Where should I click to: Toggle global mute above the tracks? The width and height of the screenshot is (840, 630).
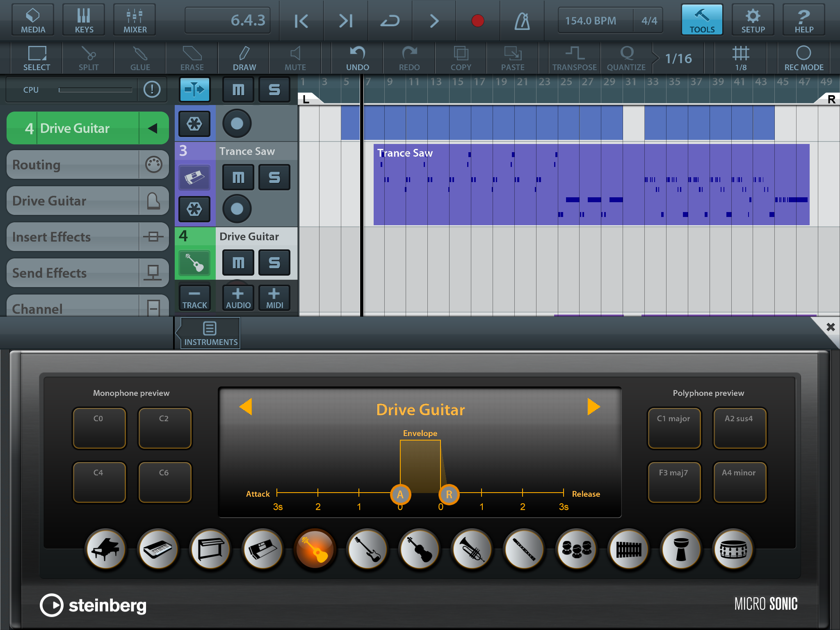(238, 89)
